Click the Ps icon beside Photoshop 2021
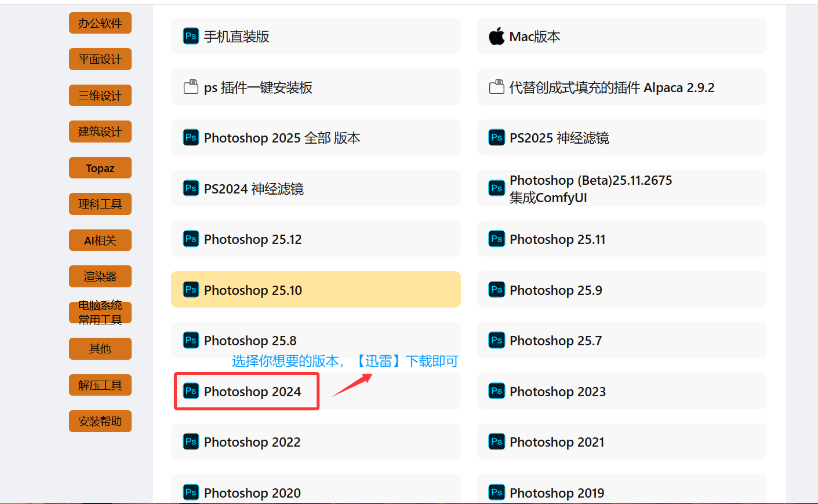This screenshot has width=818, height=504. point(496,441)
